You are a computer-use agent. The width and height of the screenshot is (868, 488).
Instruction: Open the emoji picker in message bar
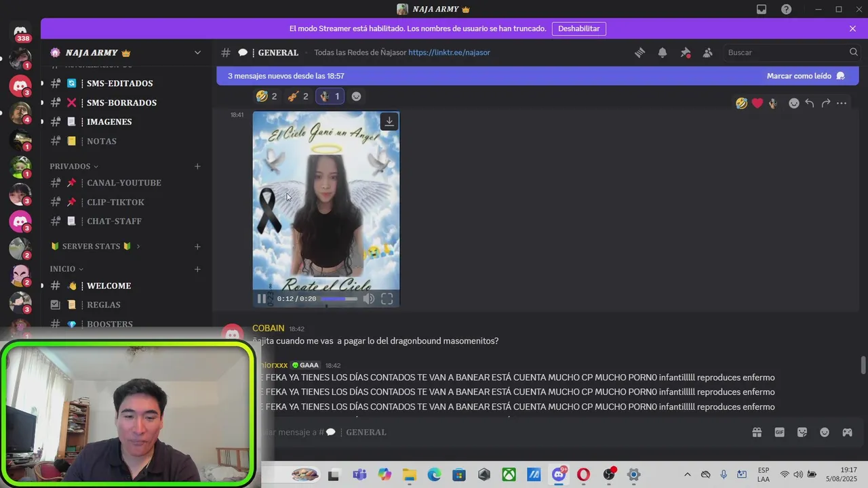825,432
